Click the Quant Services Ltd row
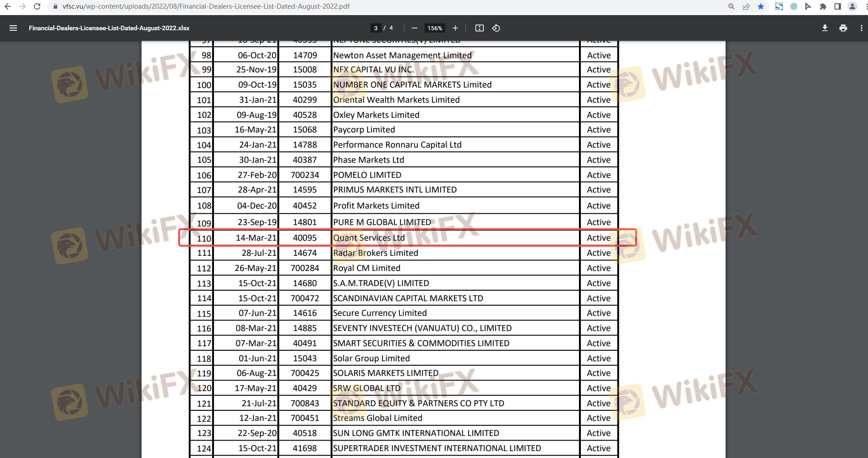 click(x=369, y=238)
